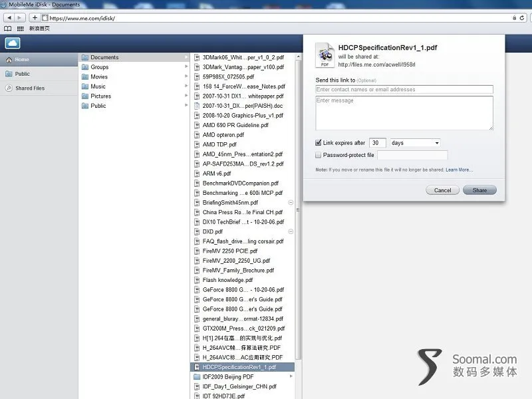Click the address bar URL field
The width and height of the screenshot is (532, 399).
[x=277, y=18]
